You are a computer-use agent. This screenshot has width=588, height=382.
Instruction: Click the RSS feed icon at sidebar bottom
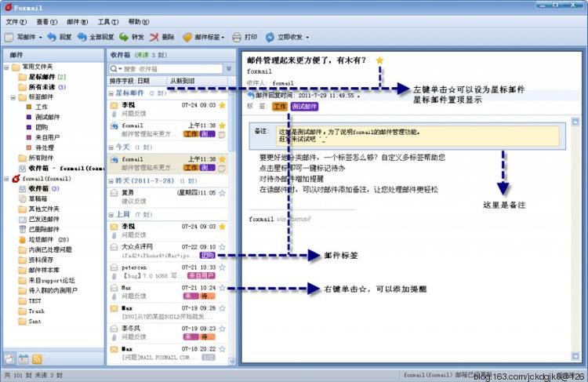[x=37, y=359]
